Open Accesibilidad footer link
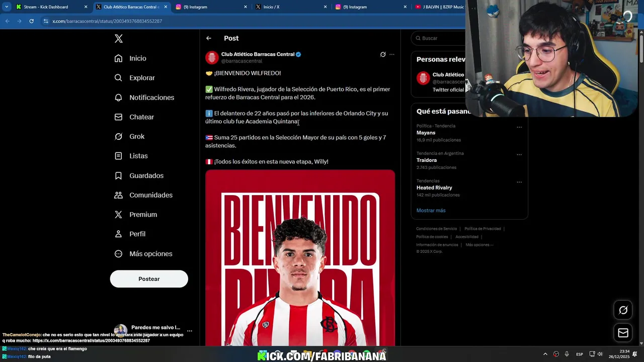644x362 pixels. [467, 237]
